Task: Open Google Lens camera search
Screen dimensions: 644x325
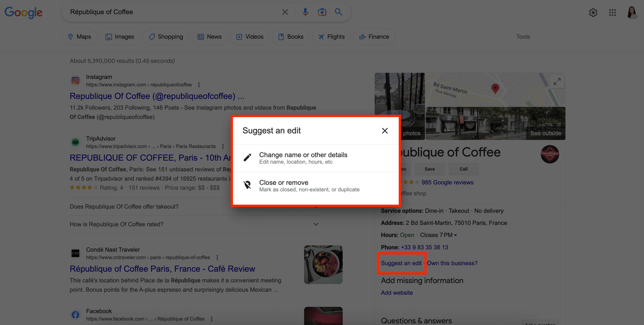Action: 322,12
